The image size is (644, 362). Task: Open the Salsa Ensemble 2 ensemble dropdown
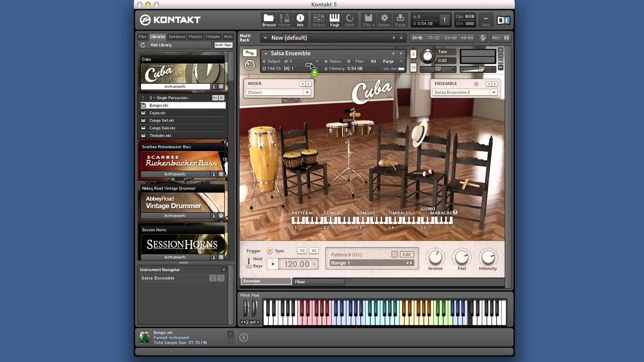pyautogui.click(x=465, y=92)
